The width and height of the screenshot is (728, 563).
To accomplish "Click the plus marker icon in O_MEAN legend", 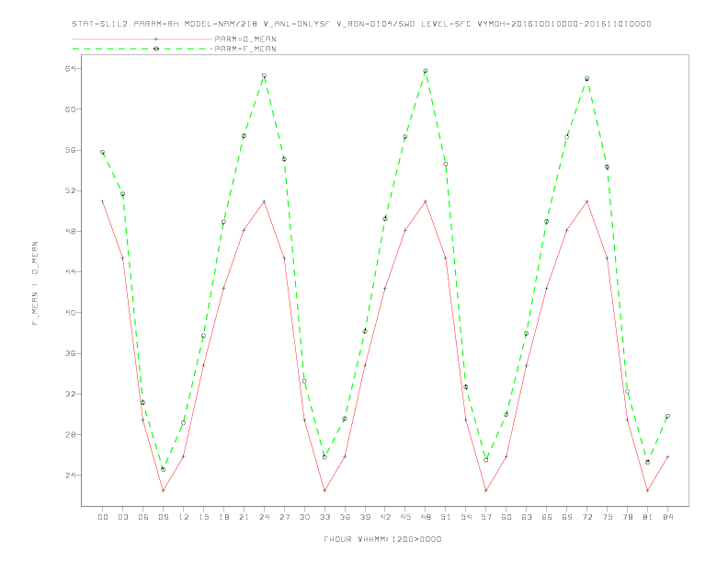I will pos(156,39).
